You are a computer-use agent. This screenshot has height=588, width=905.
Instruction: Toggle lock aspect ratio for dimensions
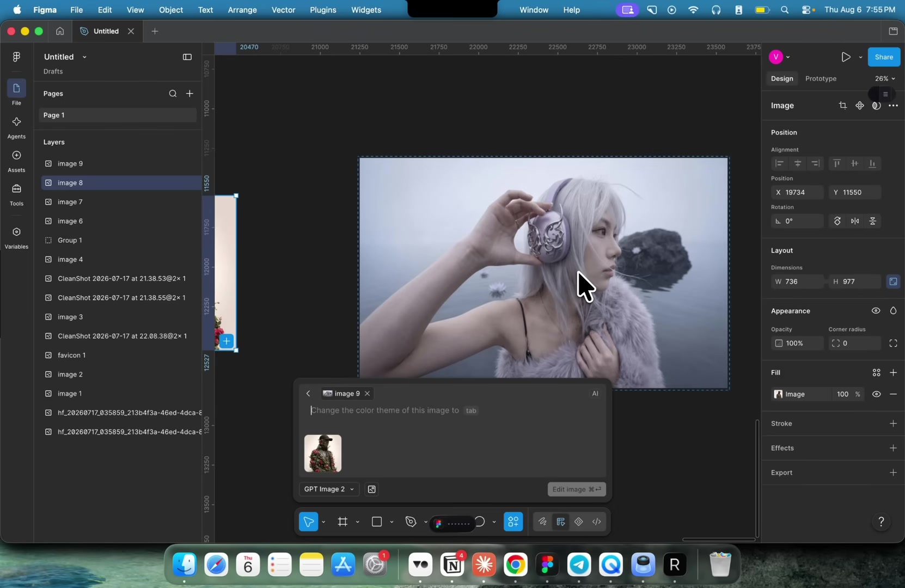(893, 281)
